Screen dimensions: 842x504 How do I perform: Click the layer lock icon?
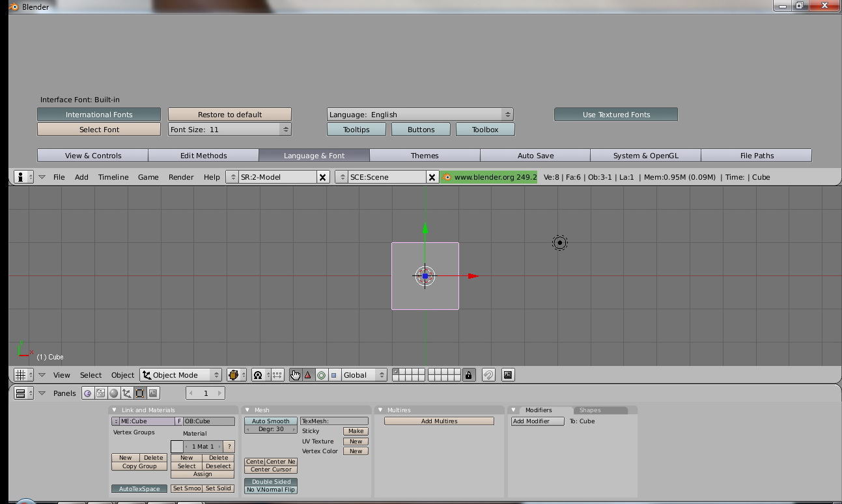pos(468,375)
